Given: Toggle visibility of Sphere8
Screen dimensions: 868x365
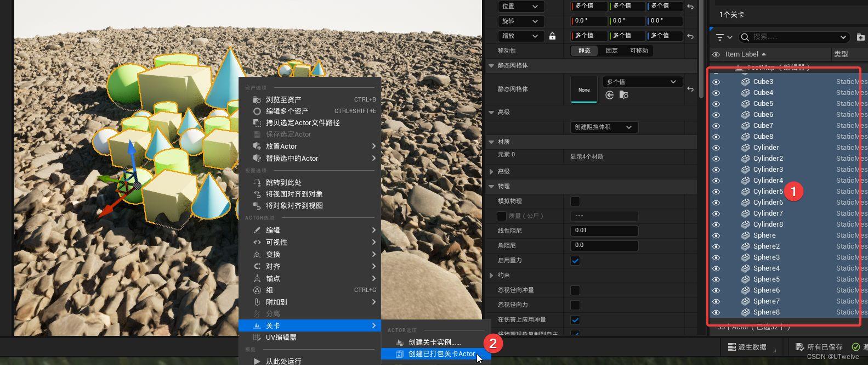Looking at the screenshot, I should 716,312.
